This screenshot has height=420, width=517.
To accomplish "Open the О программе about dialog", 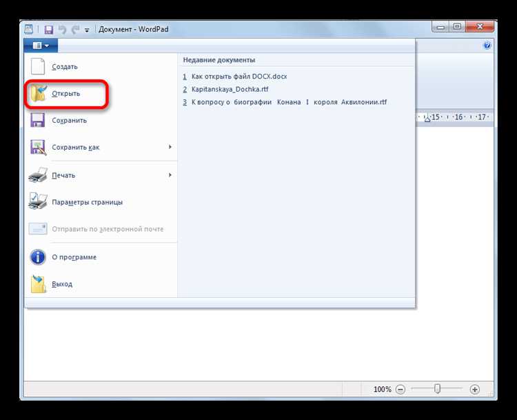I will coord(101,257).
